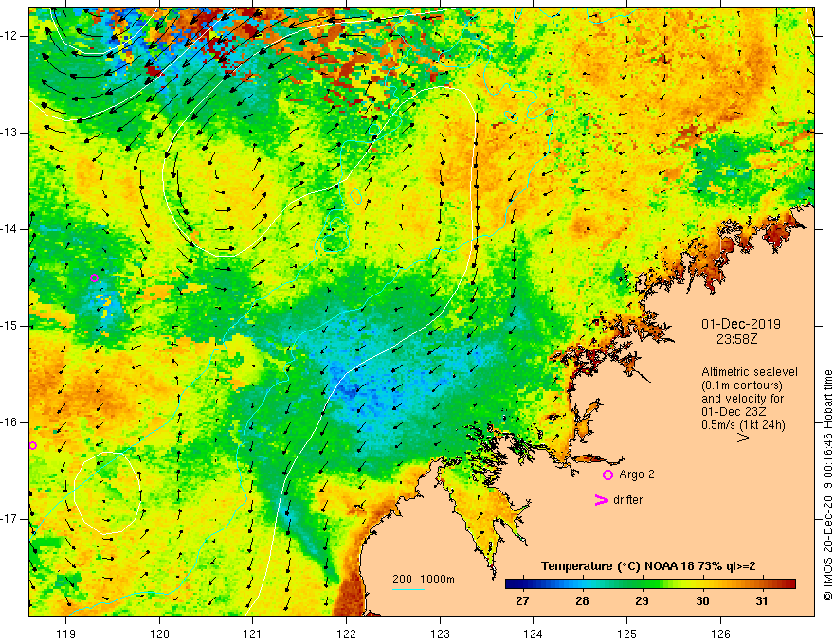The height and width of the screenshot is (644, 834).
Task: Click the 'Argo 2' legend label
Action: [x=637, y=474]
